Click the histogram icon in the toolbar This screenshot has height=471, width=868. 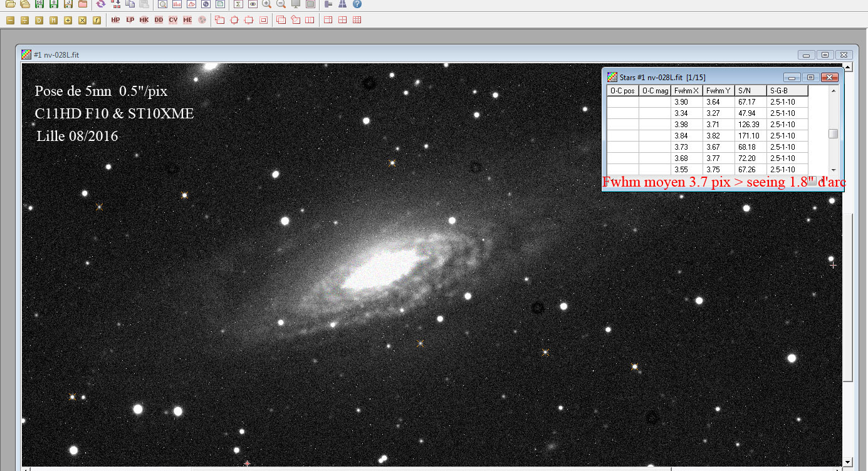click(x=177, y=4)
